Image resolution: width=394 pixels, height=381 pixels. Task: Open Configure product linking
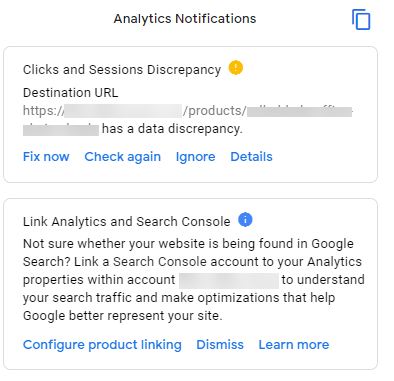[102, 344]
